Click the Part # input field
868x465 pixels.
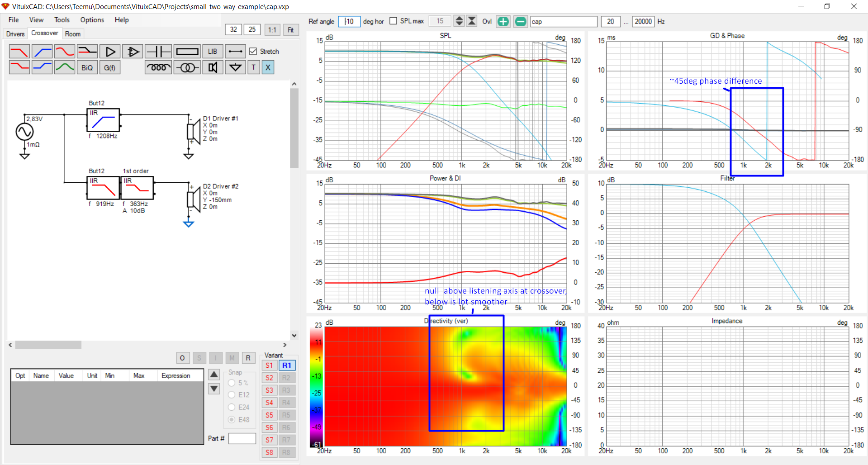(x=242, y=438)
